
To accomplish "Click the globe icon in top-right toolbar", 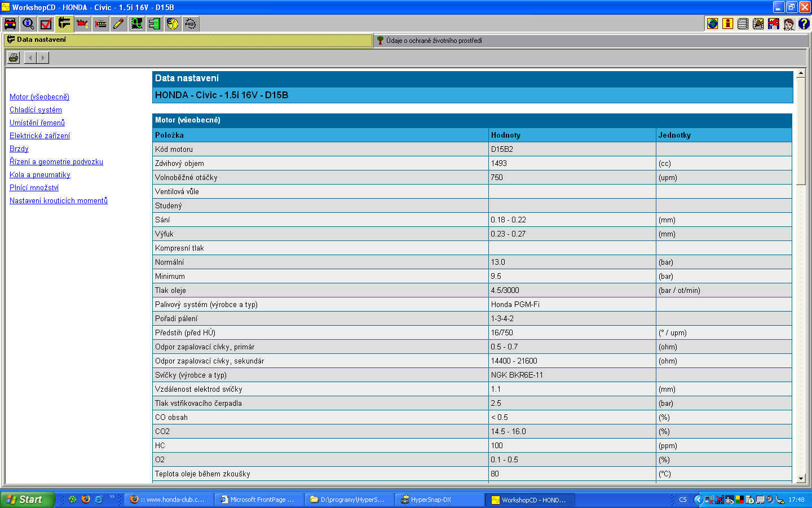I will [x=712, y=24].
